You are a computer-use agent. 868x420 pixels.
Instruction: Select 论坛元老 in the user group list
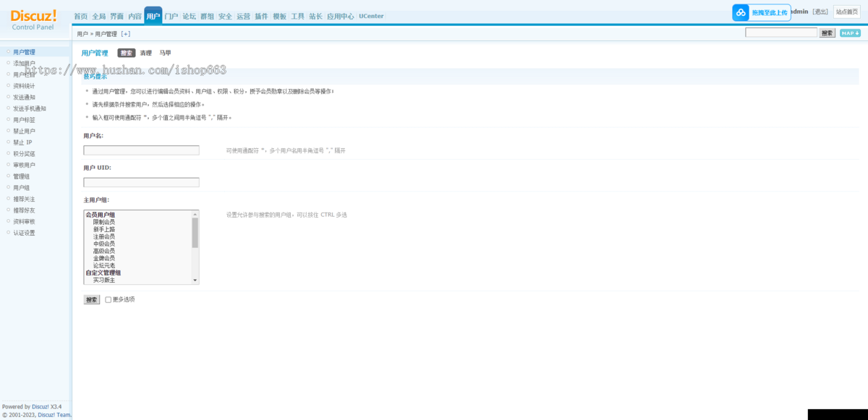(104, 265)
